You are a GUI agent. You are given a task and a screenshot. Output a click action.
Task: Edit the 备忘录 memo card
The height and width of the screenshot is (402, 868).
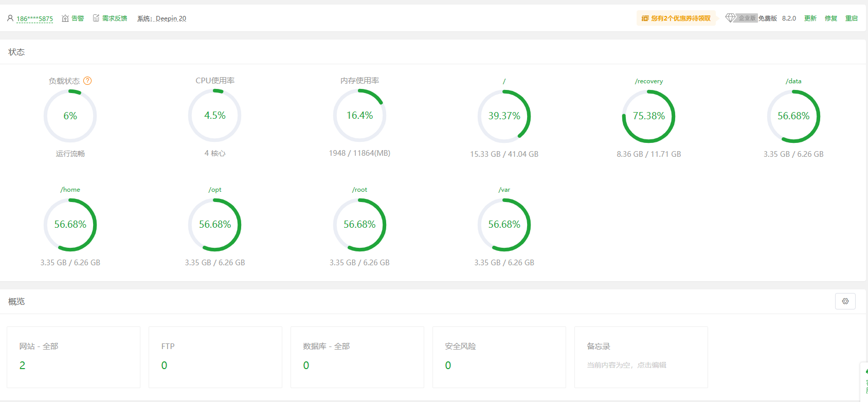pyautogui.click(x=641, y=357)
